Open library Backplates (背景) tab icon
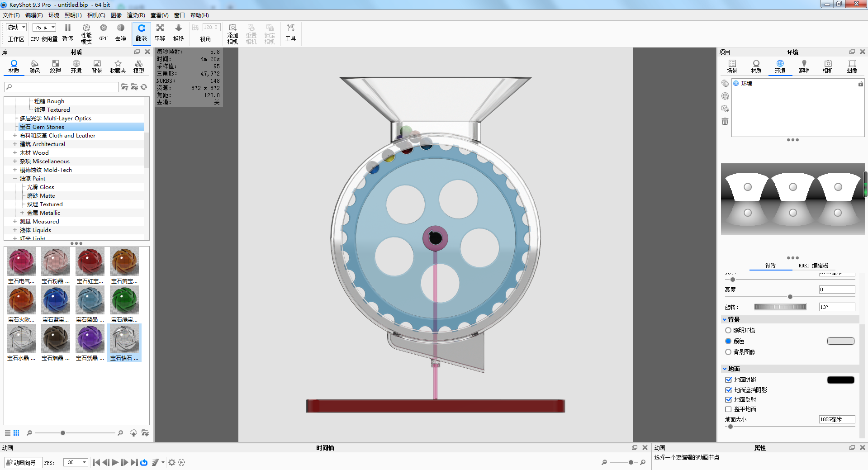Screen dimensions: 868x470 [97, 66]
